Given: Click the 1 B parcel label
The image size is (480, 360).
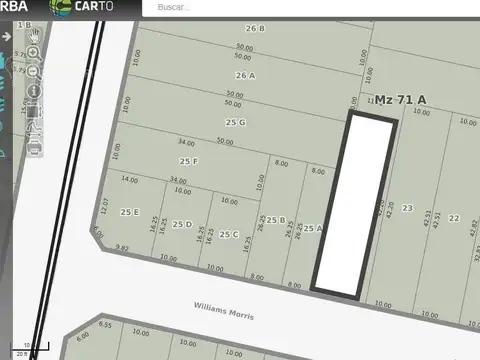Looking at the screenshot, I should pyautogui.click(x=24, y=25).
